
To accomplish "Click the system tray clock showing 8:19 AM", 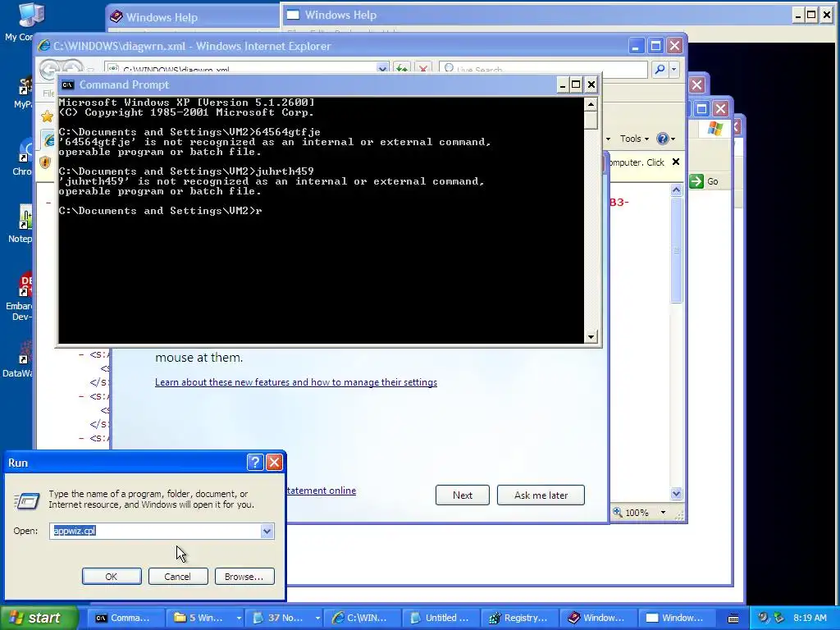I will click(x=810, y=618).
